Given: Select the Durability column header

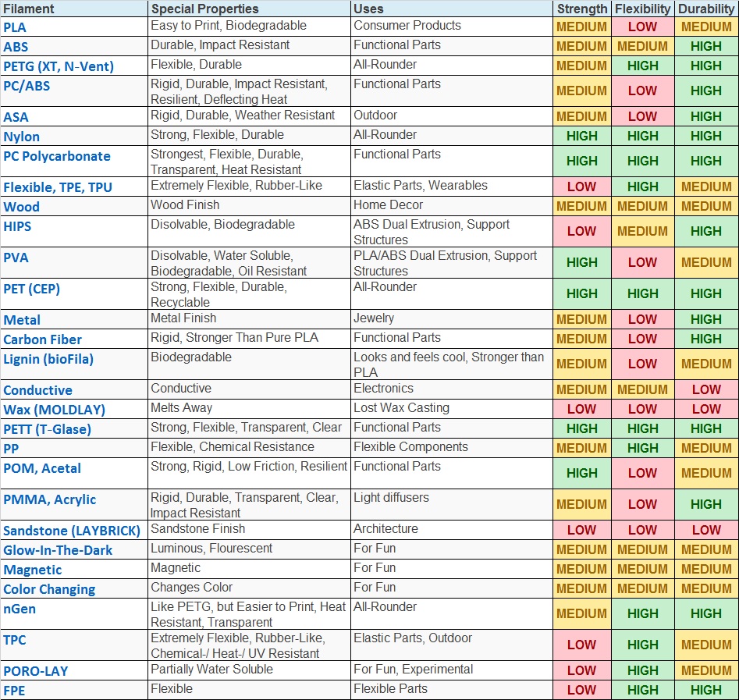Looking at the screenshot, I should (706, 9).
